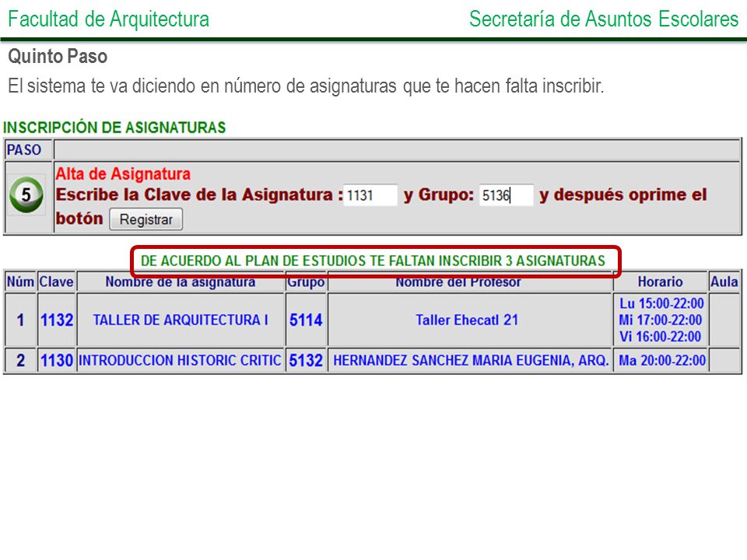747x560 pixels.
Task: Click the green step 5 ball icon
Action: [26, 194]
